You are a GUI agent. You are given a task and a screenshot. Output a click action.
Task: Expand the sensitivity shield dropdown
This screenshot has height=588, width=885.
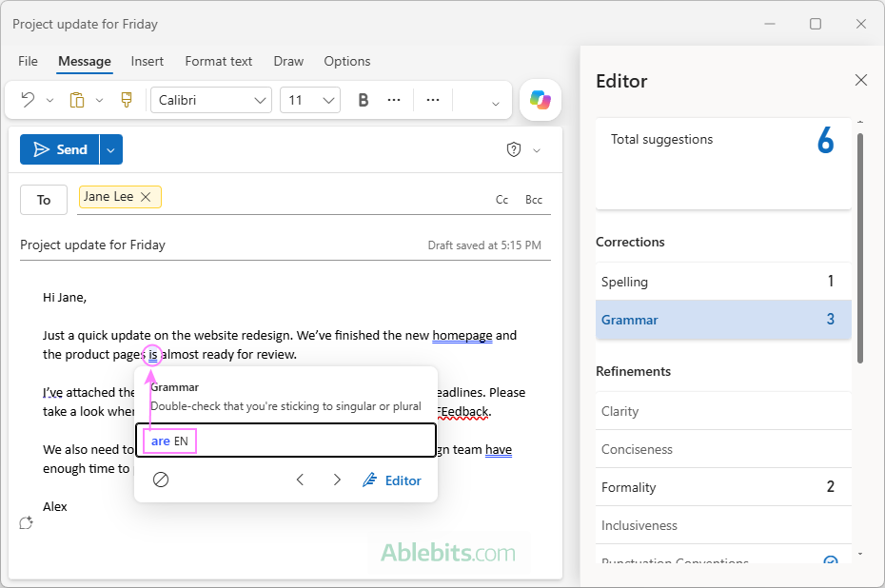[x=537, y=150]
